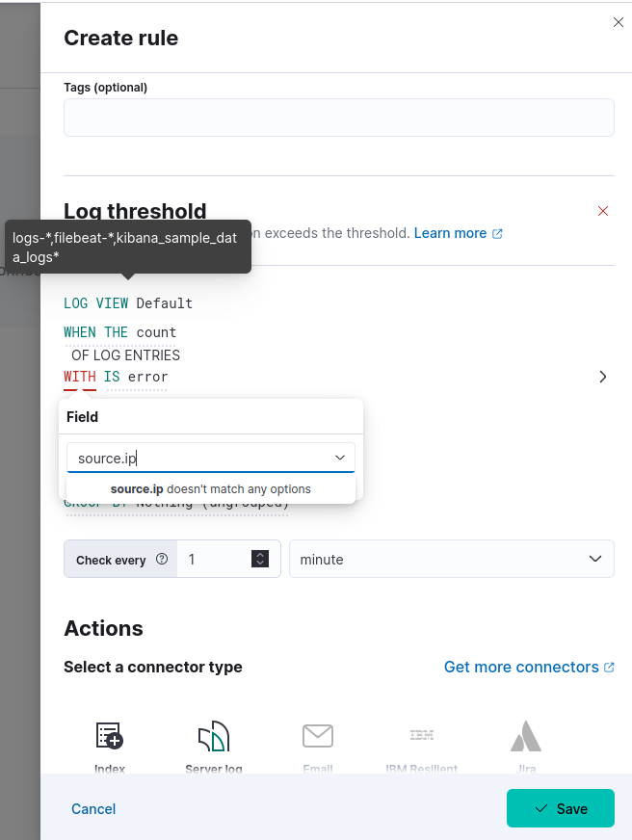Cancel rule creation
Image resolution: width=632 pixels, height=840 pixels.
(93, 809)
